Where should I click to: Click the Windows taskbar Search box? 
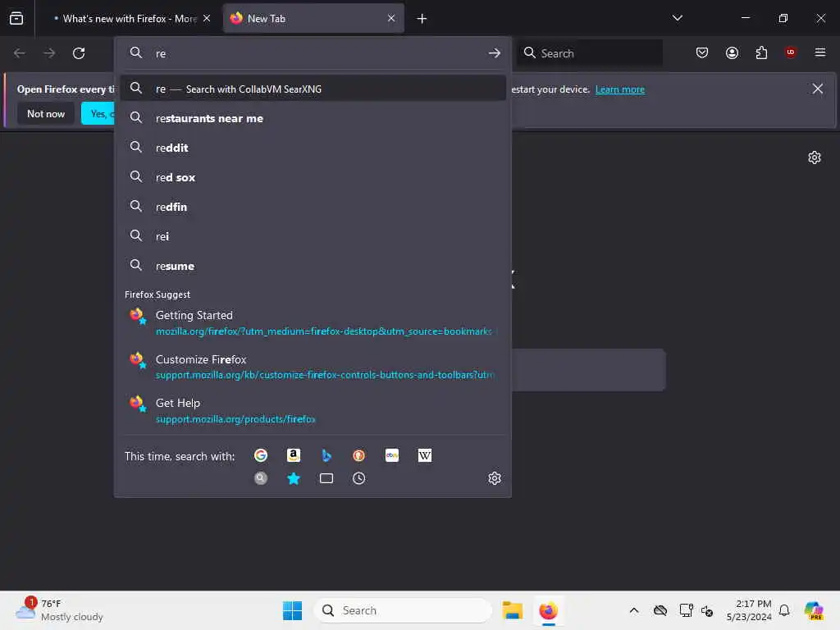click(403, 610)
